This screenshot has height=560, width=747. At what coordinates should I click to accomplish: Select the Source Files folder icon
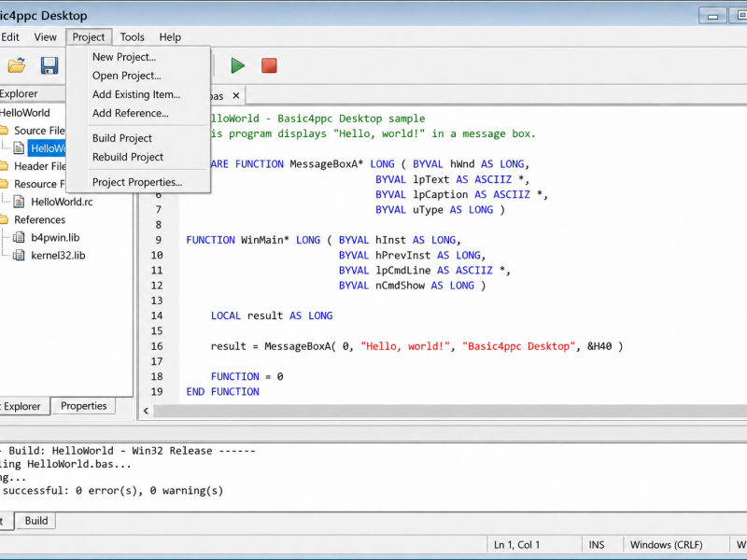point(4,131)
